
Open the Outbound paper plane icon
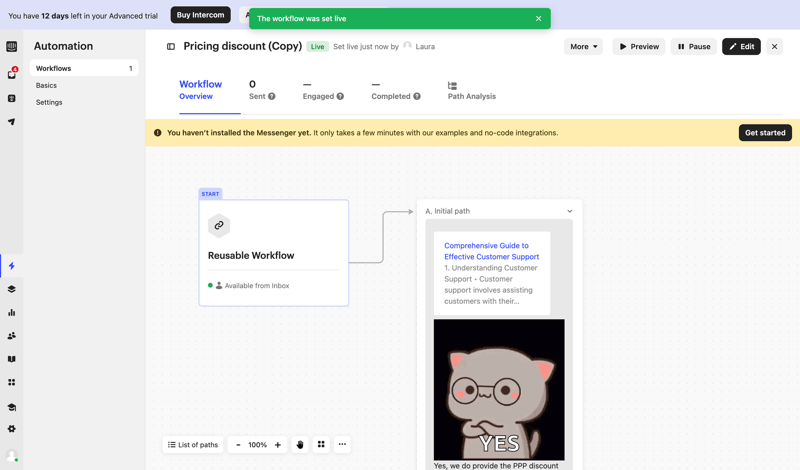click(12, 121)
